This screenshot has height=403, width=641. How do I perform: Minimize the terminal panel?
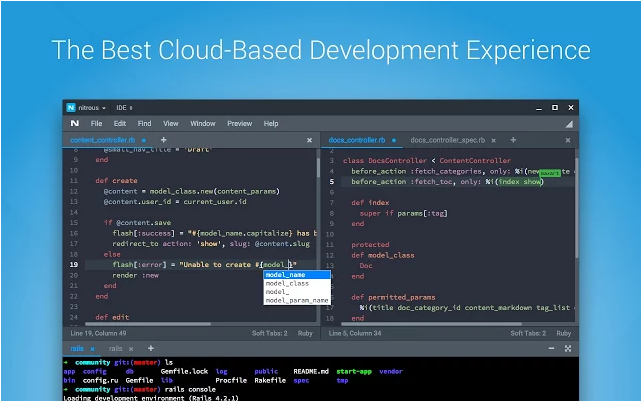pos(551,348)
